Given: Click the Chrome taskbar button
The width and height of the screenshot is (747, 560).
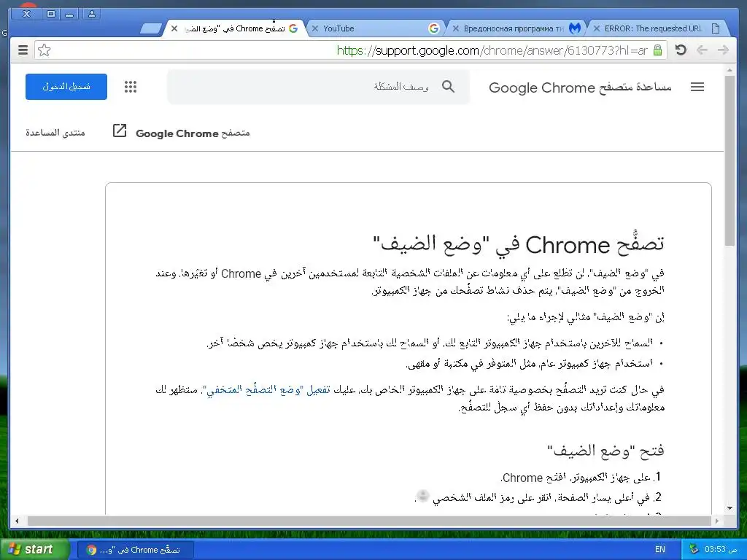Looking at the screenshot, I should pyautogui.click(x=135, y=550).
